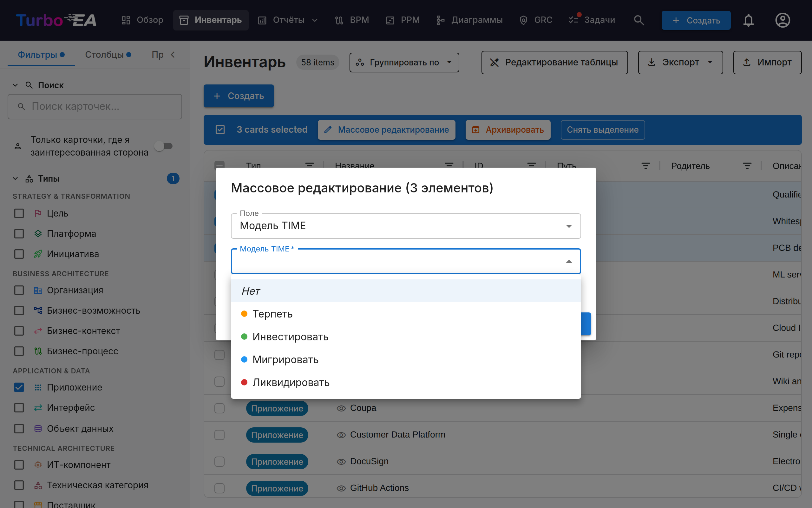The image size is (812, 508).
Task: Close the Модель TIME value dropdown arrow
Action: tap(569, 261)
